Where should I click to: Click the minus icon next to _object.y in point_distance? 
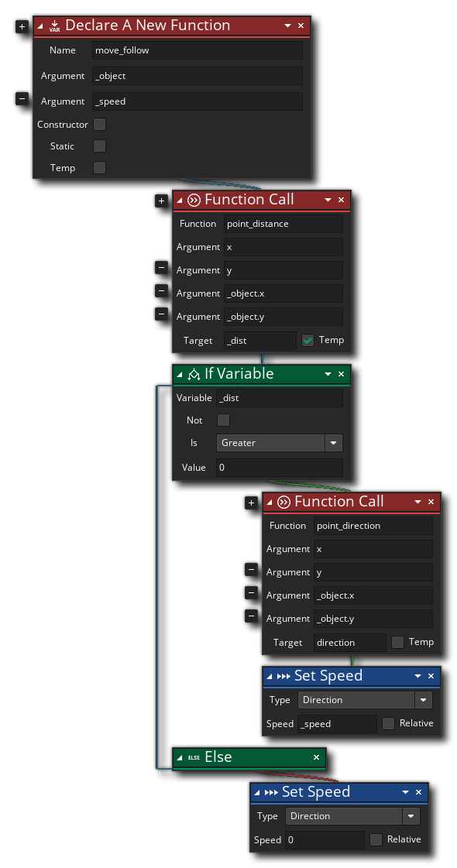click(161, 314)
